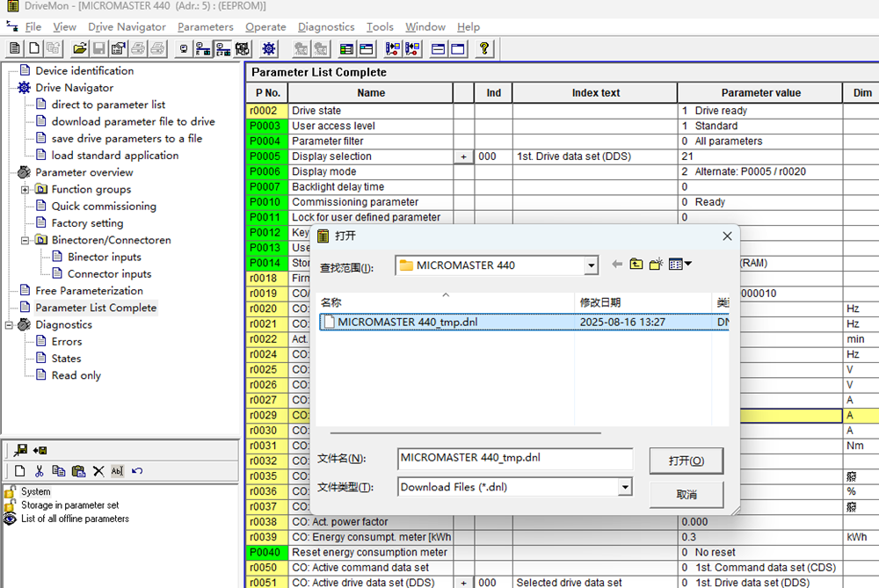Click the black X delete icon
The height and width of the screenshot is (588, 879).
coord(98,471)
